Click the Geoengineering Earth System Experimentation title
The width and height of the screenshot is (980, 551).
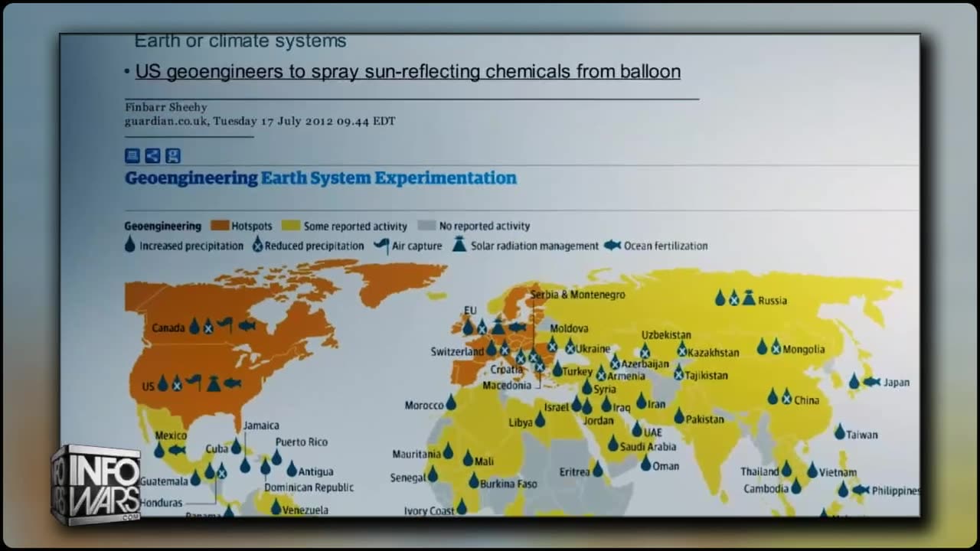[321, 178]
